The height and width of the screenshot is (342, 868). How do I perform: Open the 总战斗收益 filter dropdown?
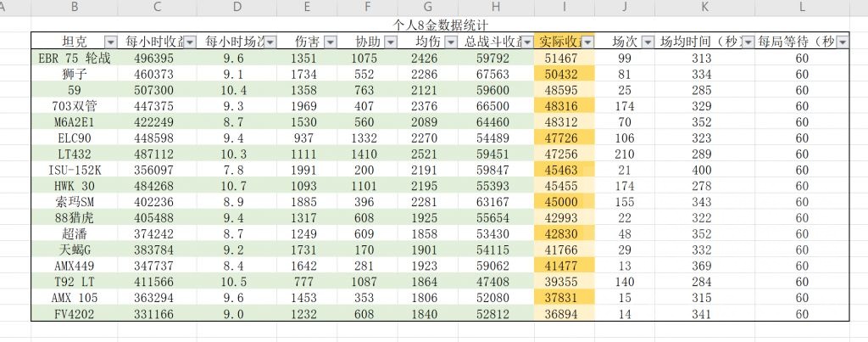[x=526, y=42]
